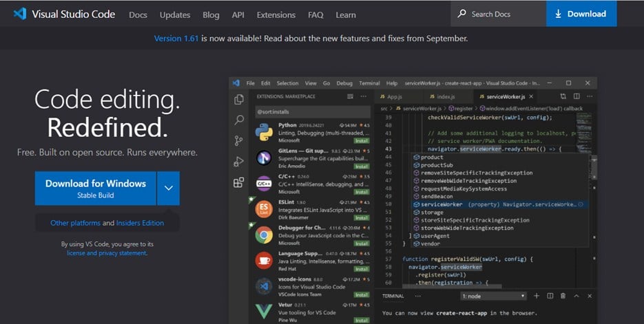
Task: Open the Version 1.61 link
Action: [x=176, y=39]
